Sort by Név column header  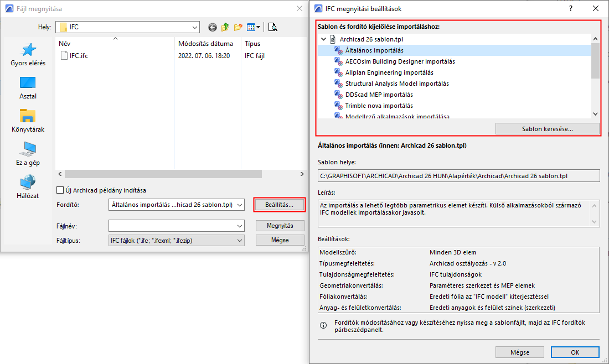pos(115,44)
